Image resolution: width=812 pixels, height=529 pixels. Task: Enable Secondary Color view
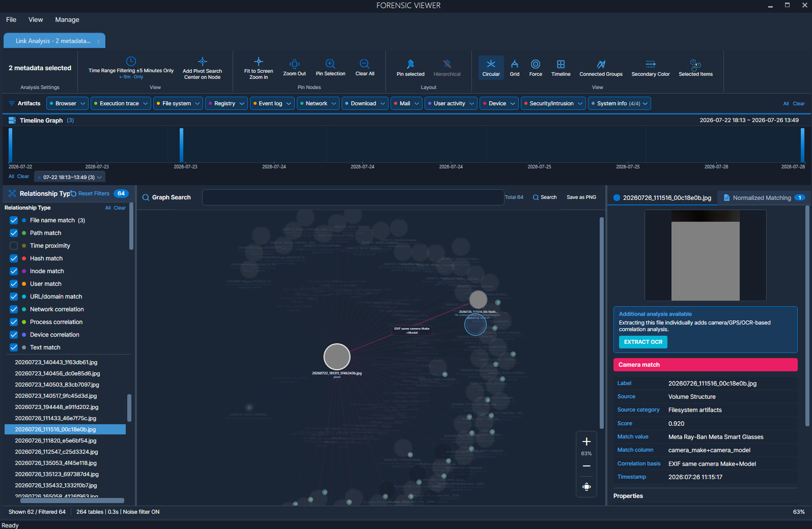(x=651, y=68)
